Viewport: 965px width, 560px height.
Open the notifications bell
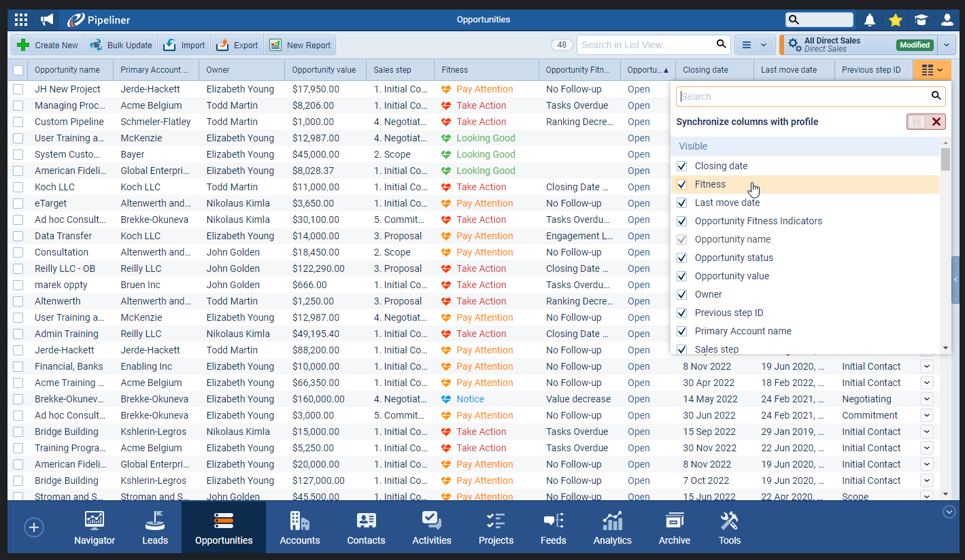[x=870, y=20]
